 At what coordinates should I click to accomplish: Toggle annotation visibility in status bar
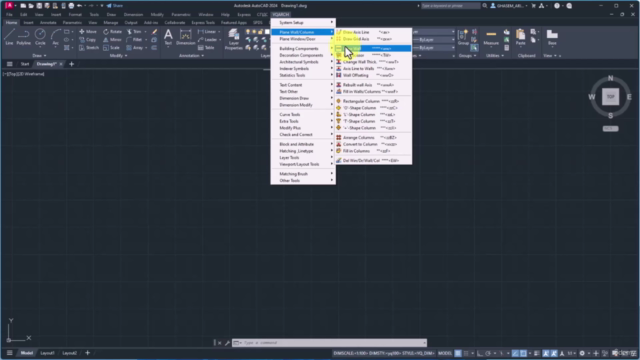546,353
